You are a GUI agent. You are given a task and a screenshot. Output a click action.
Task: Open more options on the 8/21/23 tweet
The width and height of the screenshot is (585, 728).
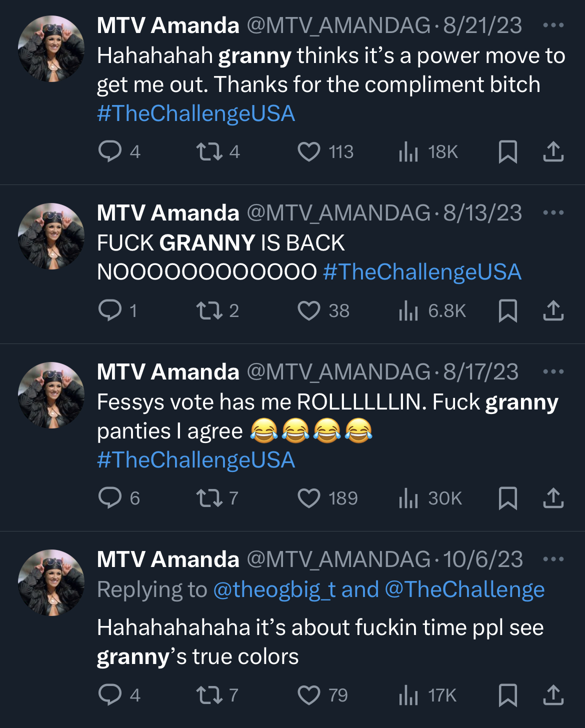point(553,25)
